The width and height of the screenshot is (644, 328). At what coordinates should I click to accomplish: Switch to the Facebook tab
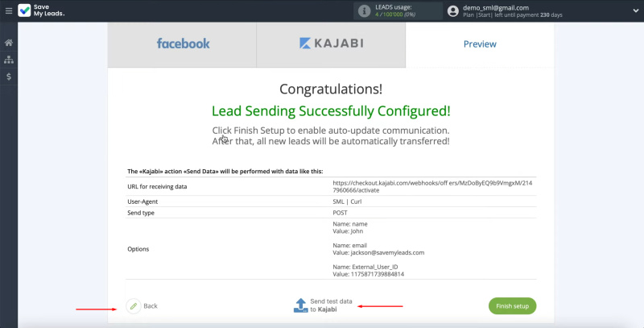coord(183,44)
